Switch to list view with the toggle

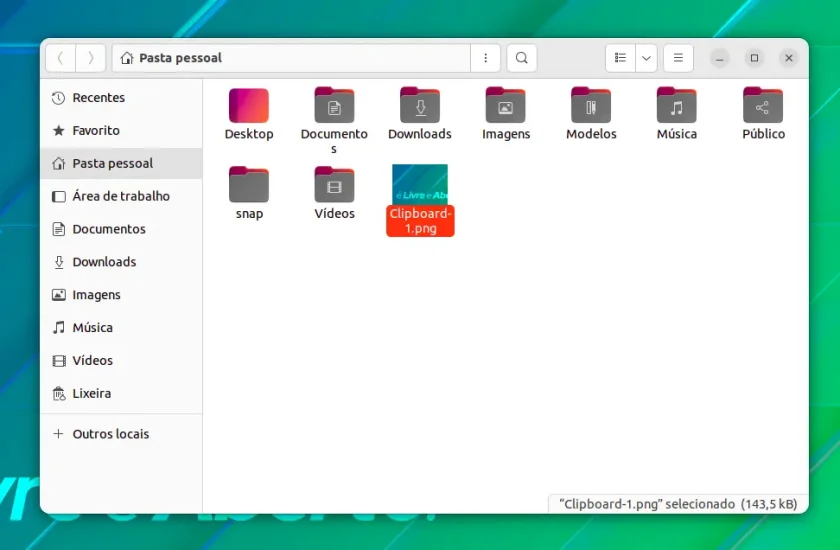point(620,58)
